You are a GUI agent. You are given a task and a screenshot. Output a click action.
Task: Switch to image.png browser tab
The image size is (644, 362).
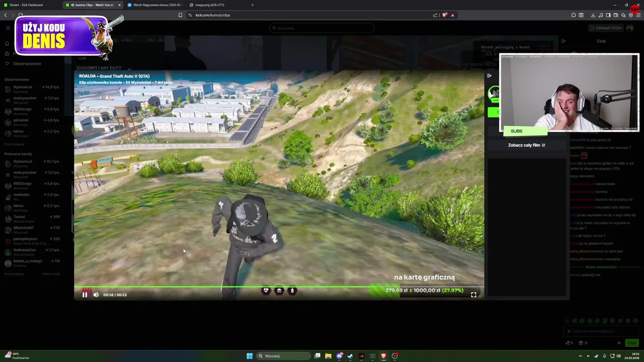click(209, 5)
